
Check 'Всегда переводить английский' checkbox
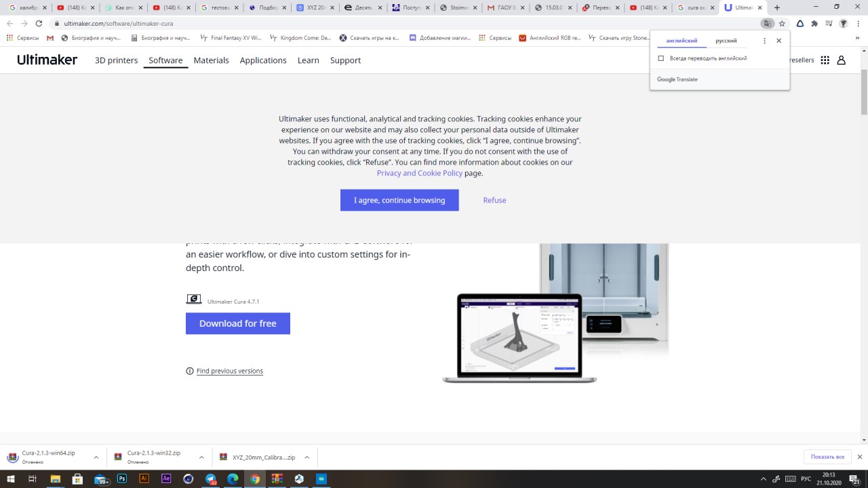click(661, 58)
